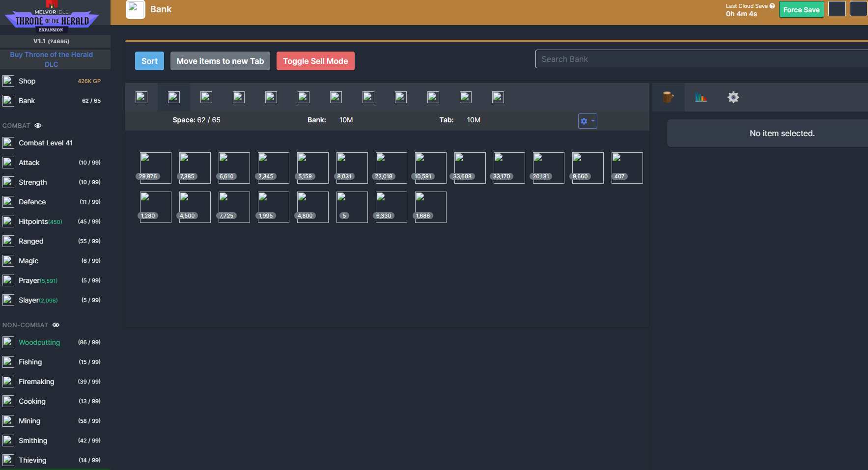The image size is (868, 470).
Task: Open the Buy Throne of the Herald DLC link
Action: [51, 59]
